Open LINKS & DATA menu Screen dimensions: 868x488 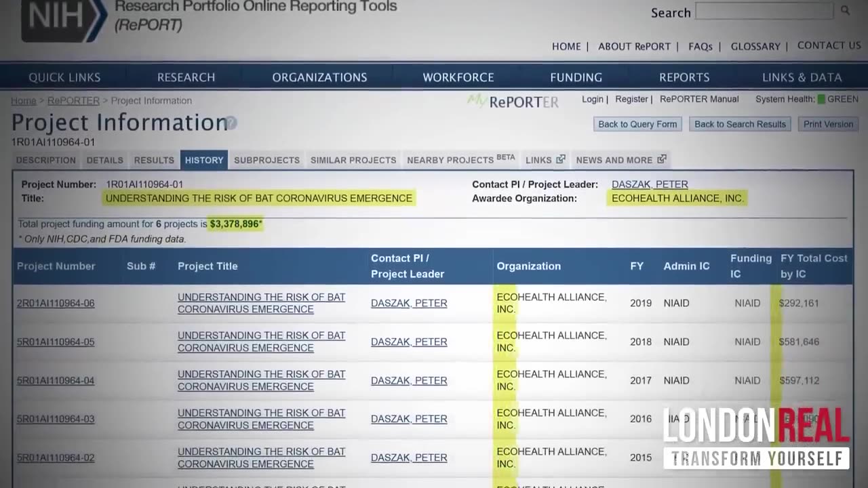tap(802, 77)
